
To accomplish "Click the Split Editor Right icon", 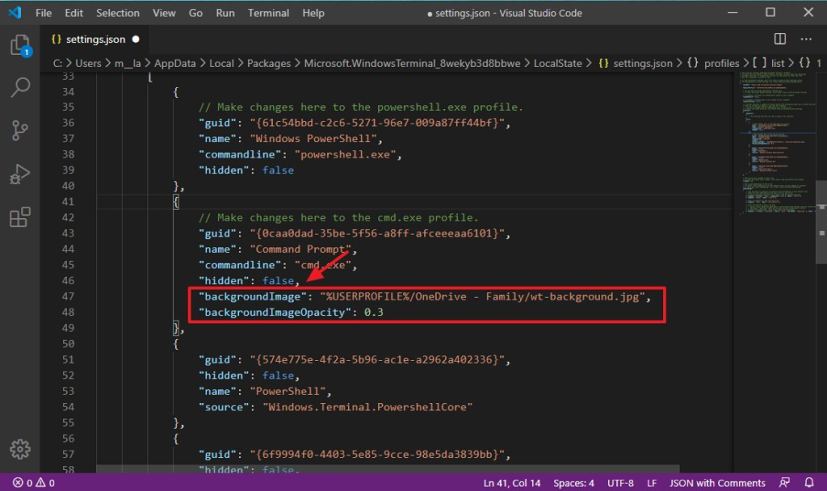I will coord(780,39).
